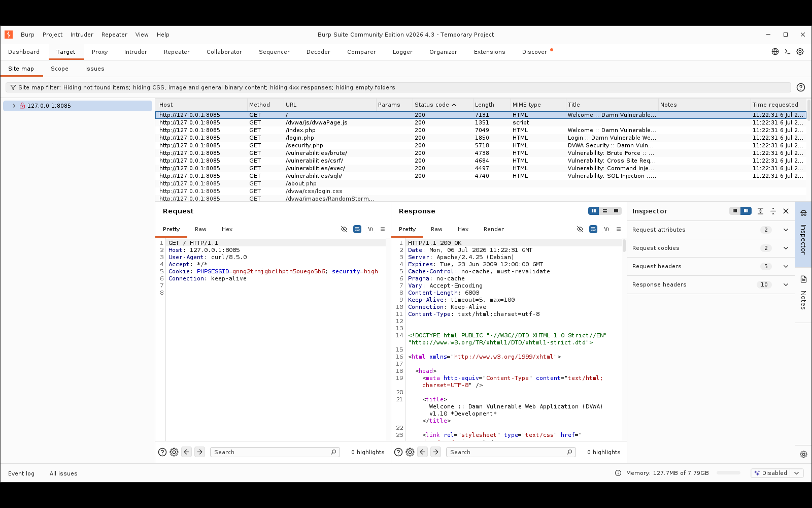Screen dimensions: 812x508
Task: Switch the Response view to the Render tab
Action: click(494, 229)
